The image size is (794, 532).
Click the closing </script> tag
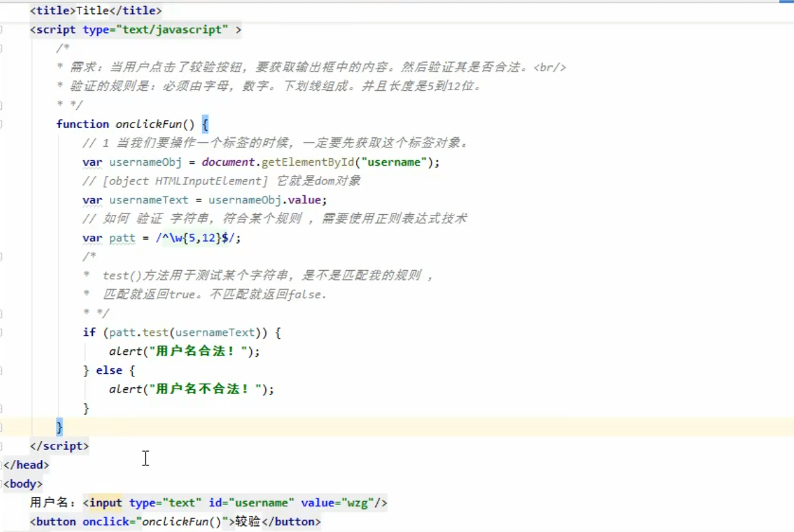coord(59,446)
